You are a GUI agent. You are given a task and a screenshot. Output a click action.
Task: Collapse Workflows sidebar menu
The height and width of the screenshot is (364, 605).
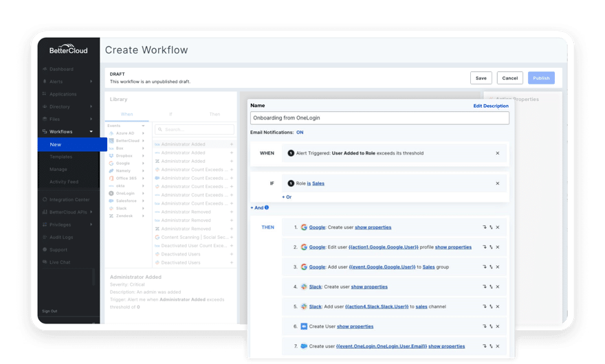91,131
